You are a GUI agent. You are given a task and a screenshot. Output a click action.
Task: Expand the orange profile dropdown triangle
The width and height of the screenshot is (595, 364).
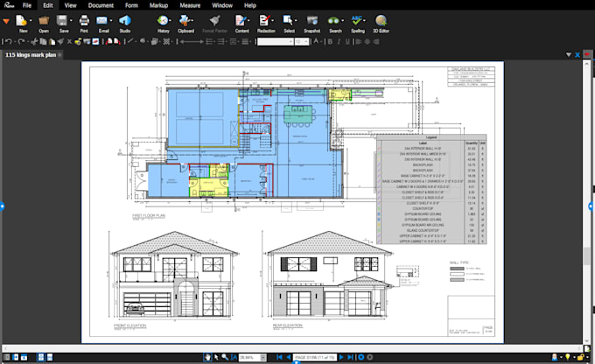[6, 22]
